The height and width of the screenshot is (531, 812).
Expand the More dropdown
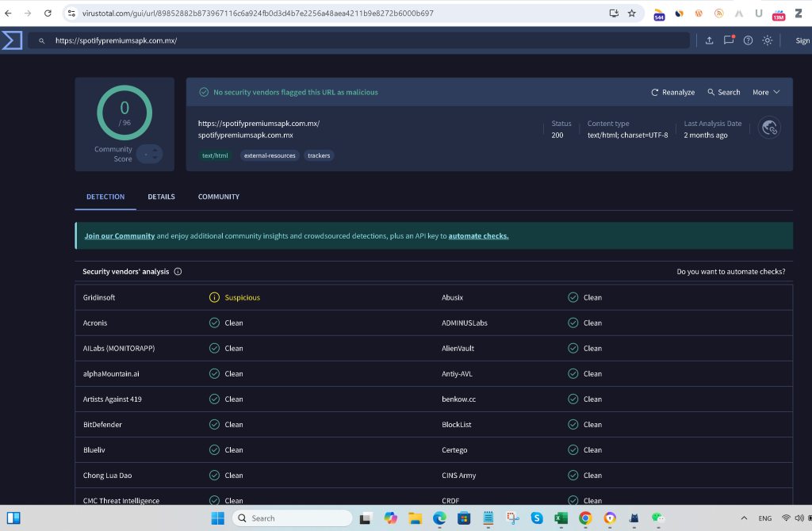[x=766, y=92]
